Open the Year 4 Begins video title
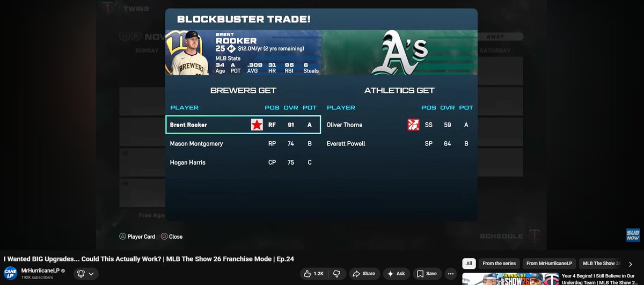Image resolution: width=644 pixels, height=285 pixels. pos(599,279)
